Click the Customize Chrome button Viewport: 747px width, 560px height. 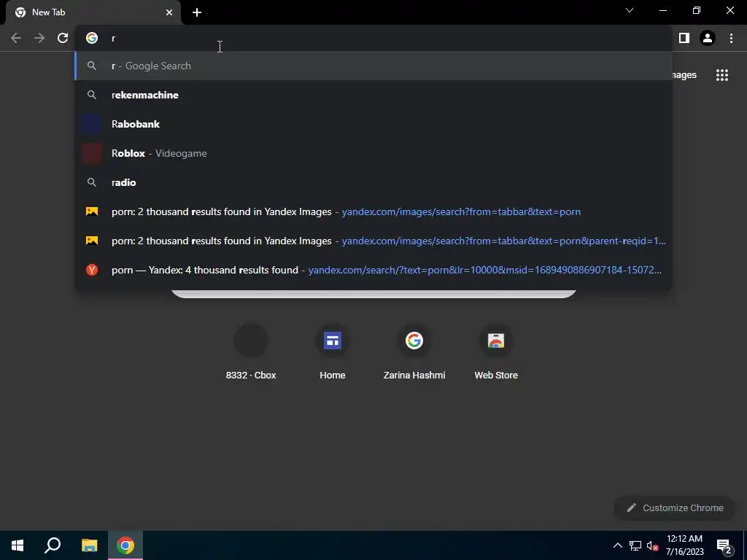point(675,507)
